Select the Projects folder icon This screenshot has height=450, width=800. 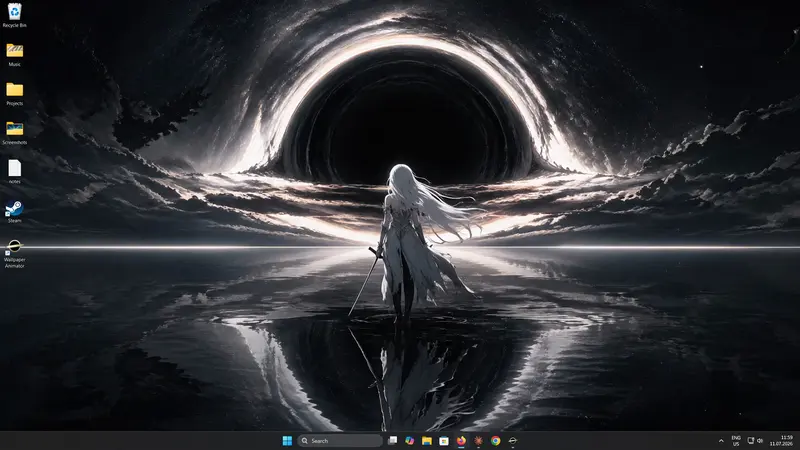coord(14,94)
